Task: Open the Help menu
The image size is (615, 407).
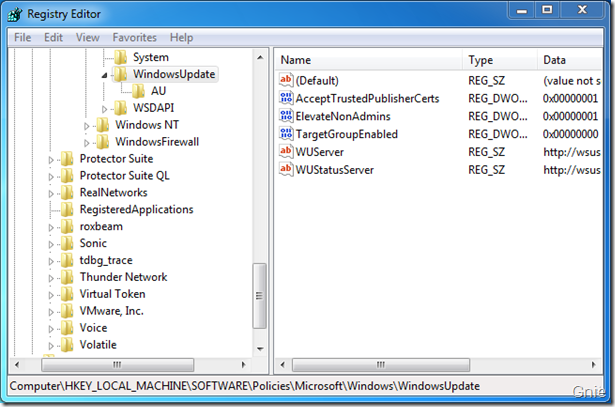Action: [181, 38]
